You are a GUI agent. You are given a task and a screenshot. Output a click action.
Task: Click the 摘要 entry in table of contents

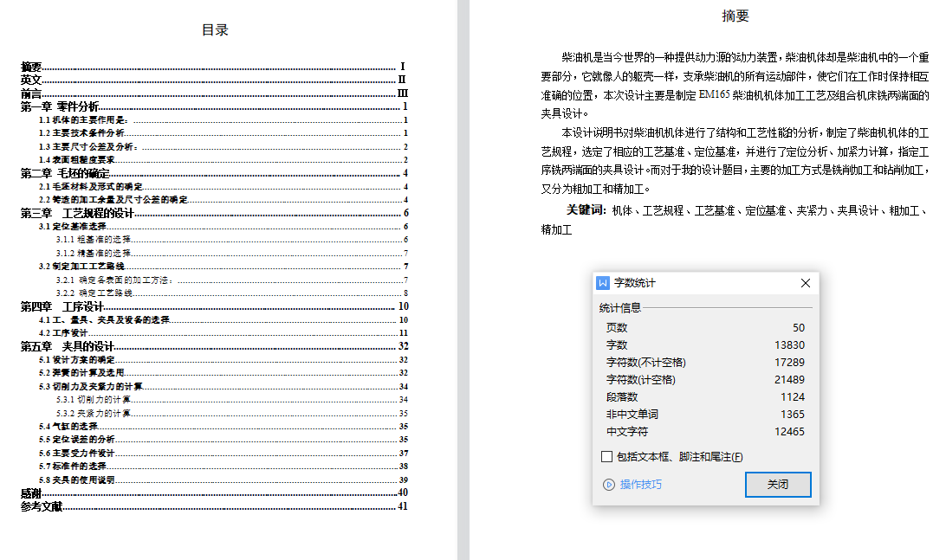click(x=32, y=67)
